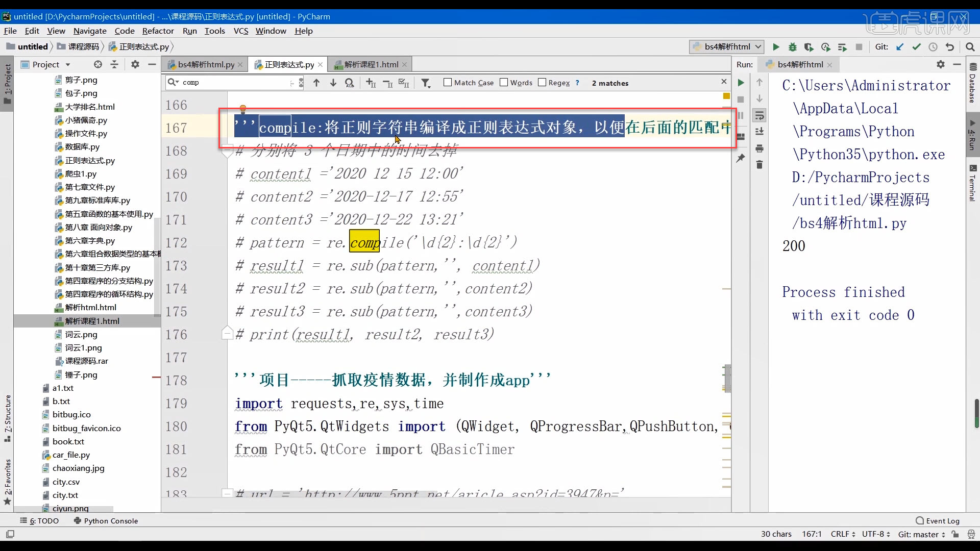This screenshot has height=551, width=980.
Task: Show Git history clock icon
Action: (933, 47)
